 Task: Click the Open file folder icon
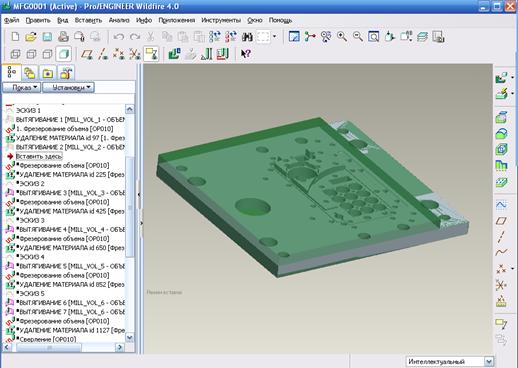click(x=31, y=37)
